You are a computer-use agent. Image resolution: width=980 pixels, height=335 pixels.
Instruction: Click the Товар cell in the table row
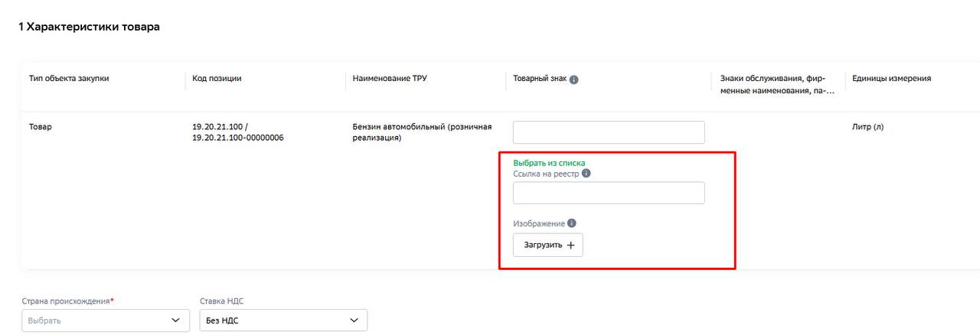(41, 127)
